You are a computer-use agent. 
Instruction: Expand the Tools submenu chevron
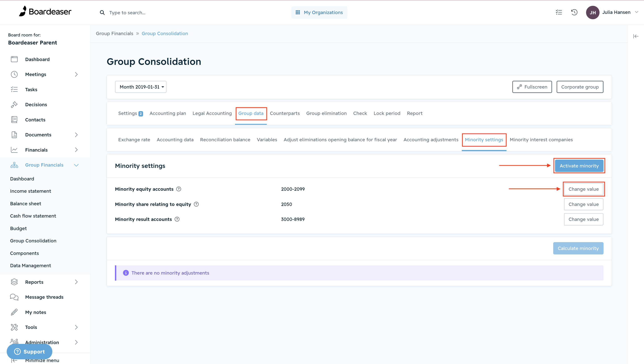click(76, 327)
